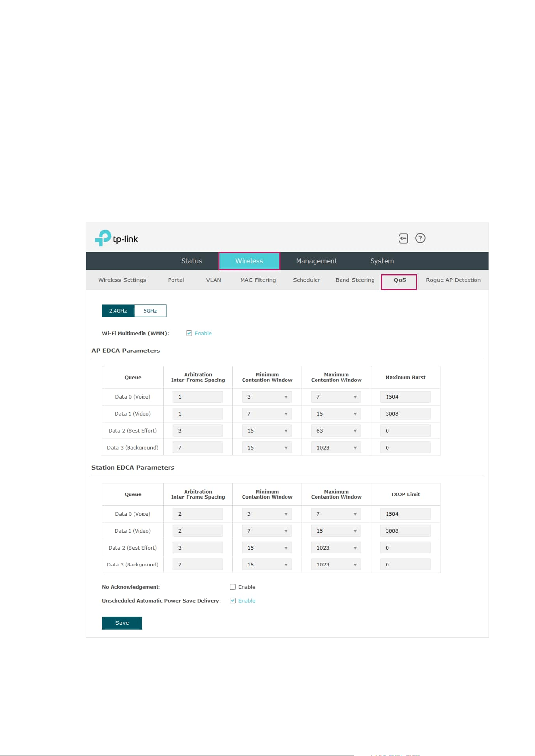Click Data 0 (Voice) in AP table
The width and height of the screenshot is (535, 756).
[133, 397]
